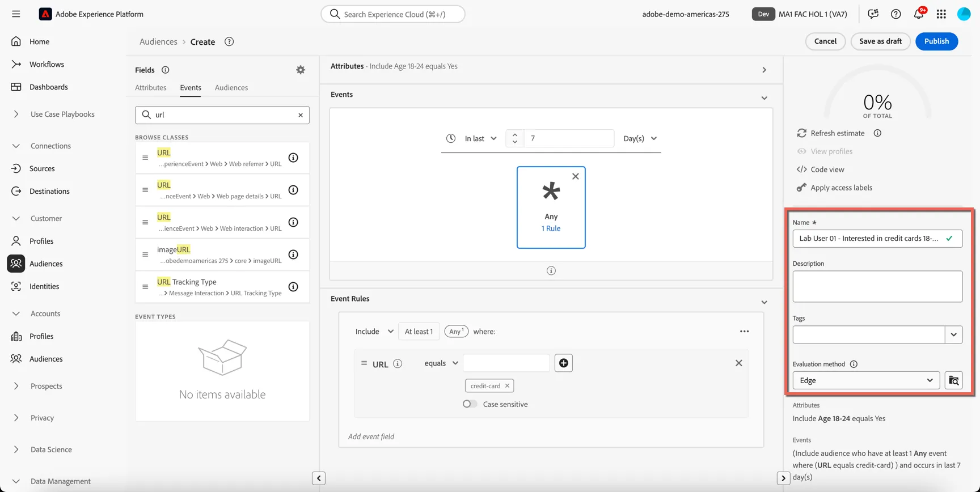Open the feedback chat icon in header
The width and height of the screenshot is (980, 492).
873,14
